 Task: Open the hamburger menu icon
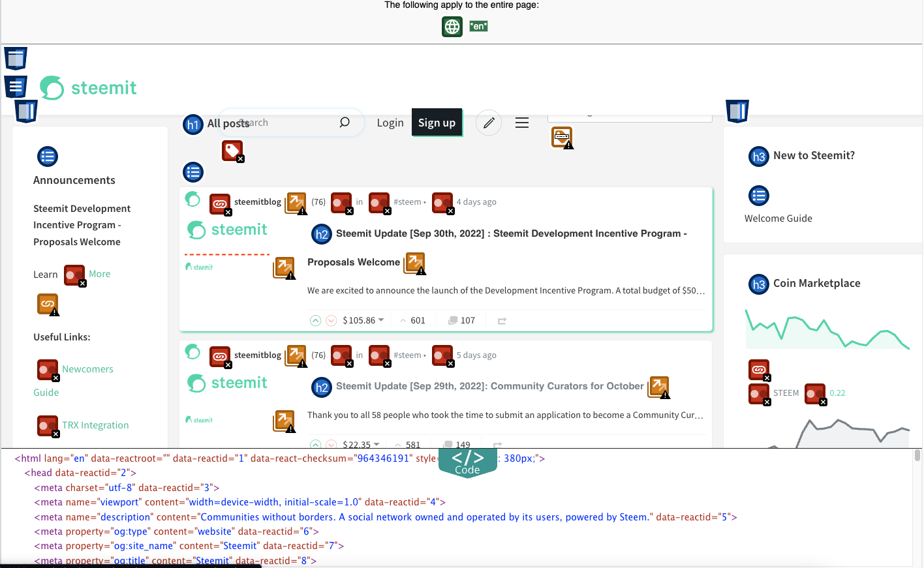pos(522,123)
